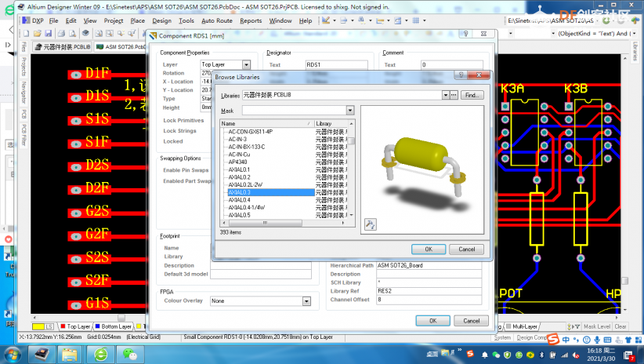Open the WeChat taskbar icon

[x=130, y=354]
